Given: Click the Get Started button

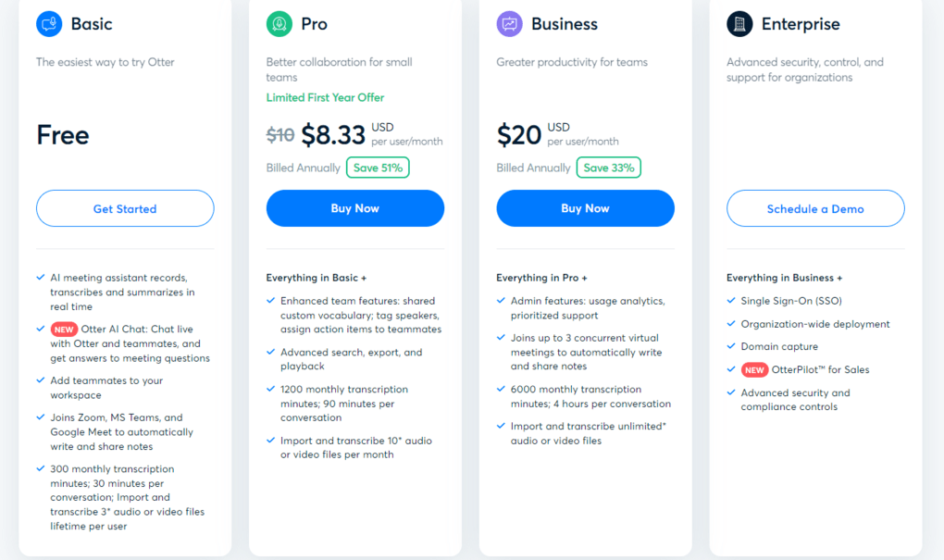Looking at the screenshot, I should pyautogui.click(x=124, y=208).
